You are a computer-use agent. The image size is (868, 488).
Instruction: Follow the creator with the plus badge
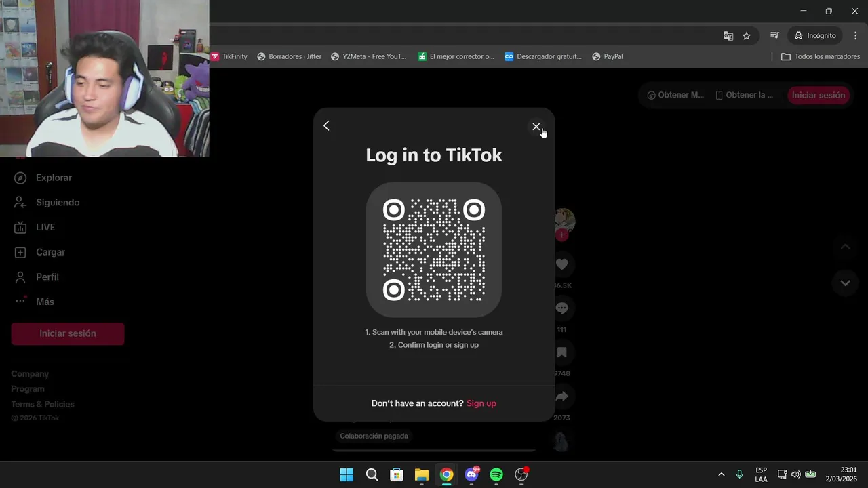(x=561, y=235)
